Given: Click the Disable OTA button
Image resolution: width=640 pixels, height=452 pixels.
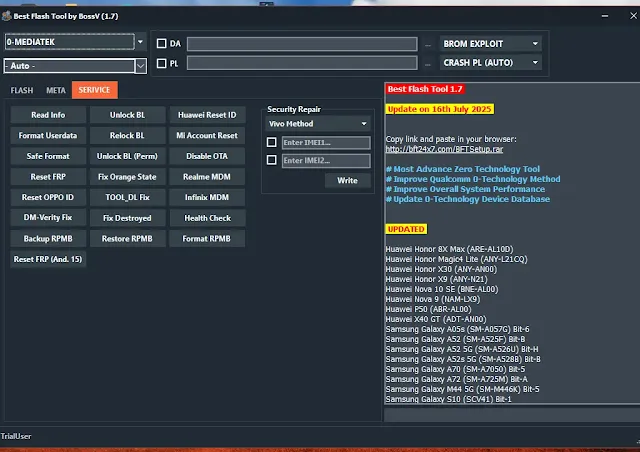Looking at the screenshot, I should (x=207, y=156).
